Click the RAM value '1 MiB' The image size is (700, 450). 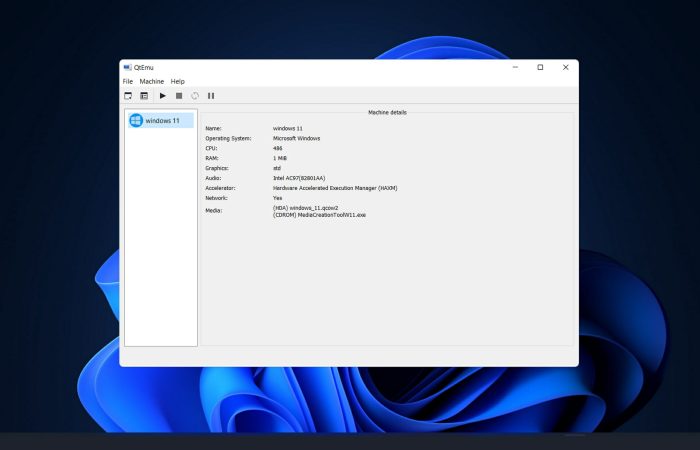point(280,158)
